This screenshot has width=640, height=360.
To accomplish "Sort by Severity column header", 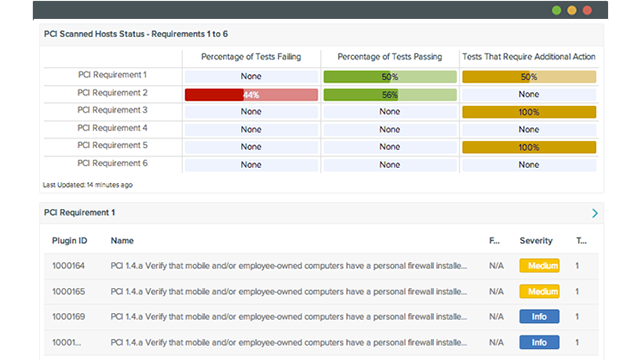I will (536, 241).
